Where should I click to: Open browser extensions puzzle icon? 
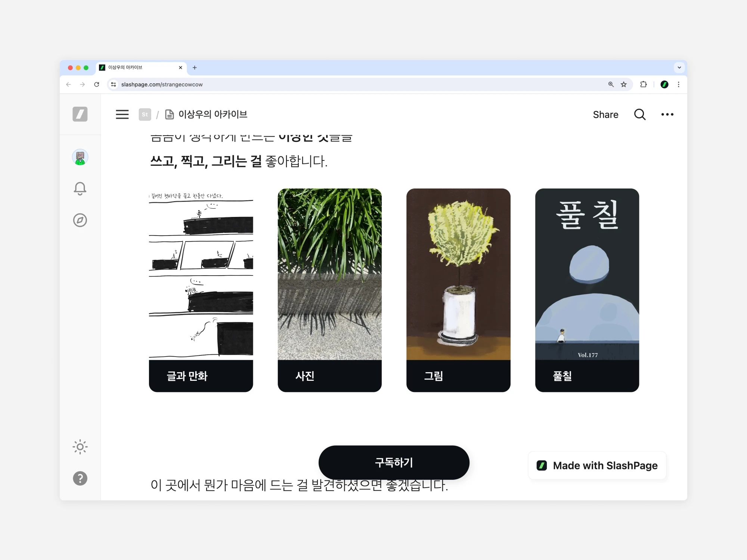644,84
